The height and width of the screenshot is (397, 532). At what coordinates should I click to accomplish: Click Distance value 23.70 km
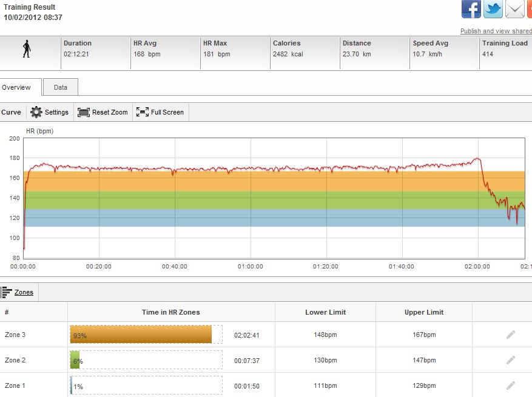(357, 54)
